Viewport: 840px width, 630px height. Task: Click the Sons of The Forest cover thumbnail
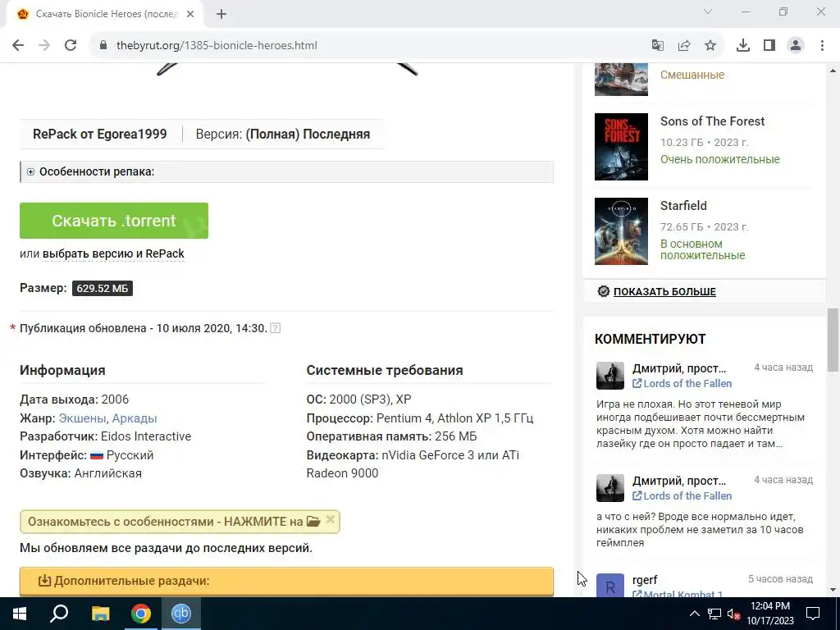[x=622, y=147]
